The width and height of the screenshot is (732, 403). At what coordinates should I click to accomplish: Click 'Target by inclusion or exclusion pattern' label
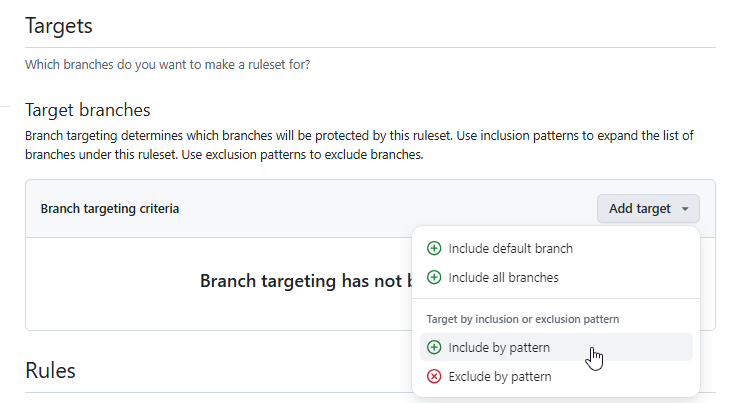(x=523, y=319)
